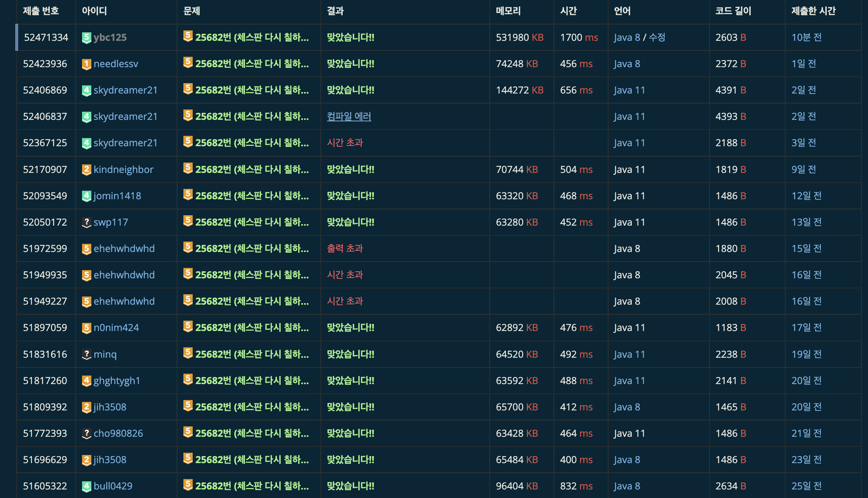Click the tier badge icon beside bull0429
This screenshot has height=498, width=868.
click(x=86, y=486)
